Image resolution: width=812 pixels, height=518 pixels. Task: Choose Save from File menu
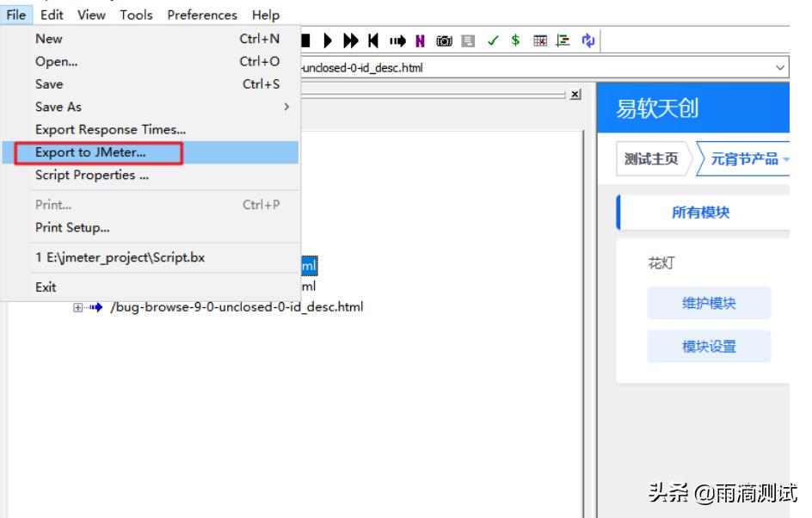[151, 84]
